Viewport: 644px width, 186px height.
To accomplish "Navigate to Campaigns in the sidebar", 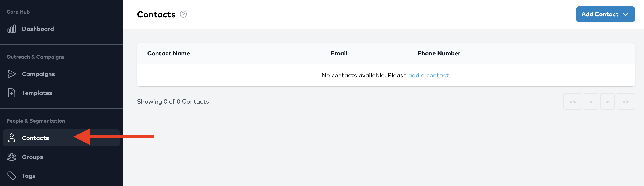I will pyautogui.click(x=38, y=74).
